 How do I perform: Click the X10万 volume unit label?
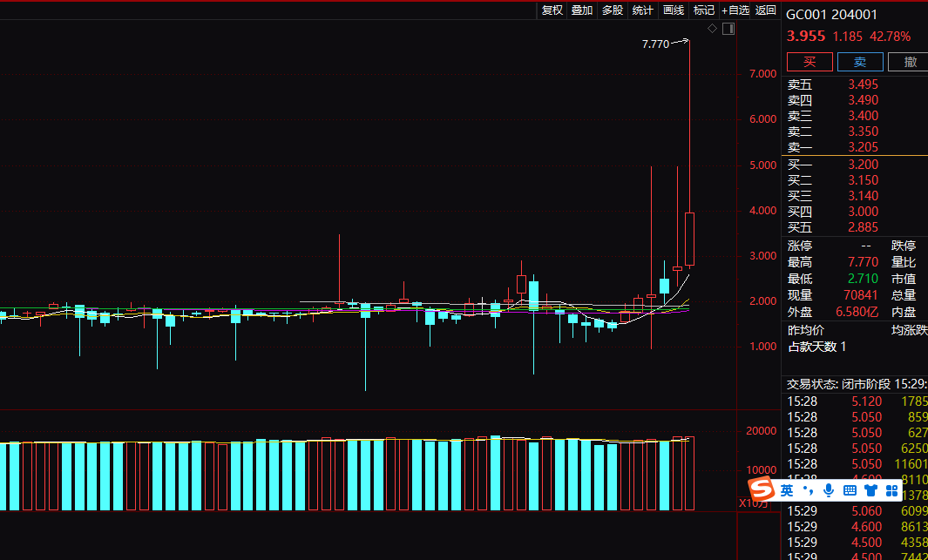(x=754, y=503)
